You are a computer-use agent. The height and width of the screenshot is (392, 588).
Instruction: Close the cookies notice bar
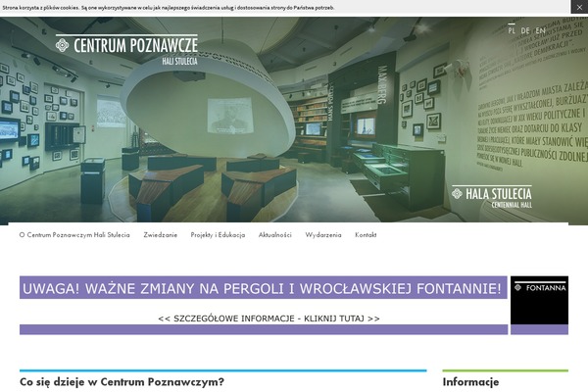(x=579, y=7)
